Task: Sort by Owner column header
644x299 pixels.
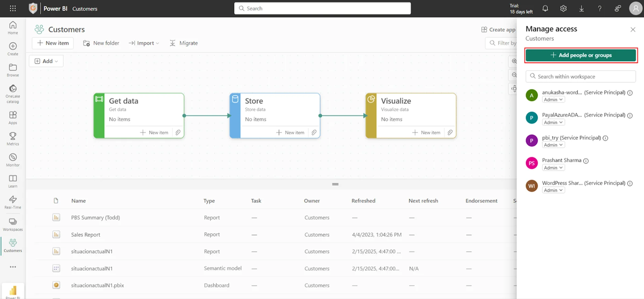Action: click(312, 201)
